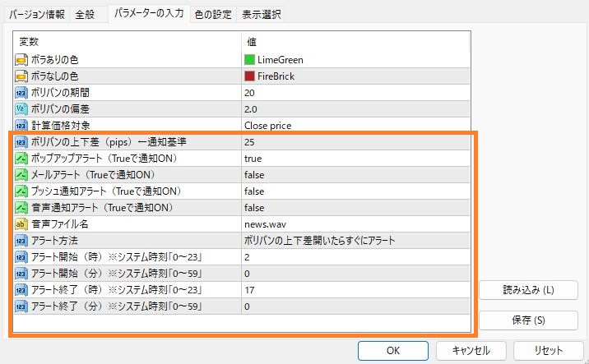589x364 pixels.
Task: Click the integer icon beside ボリバンの期間
Action: click(22, 92)
